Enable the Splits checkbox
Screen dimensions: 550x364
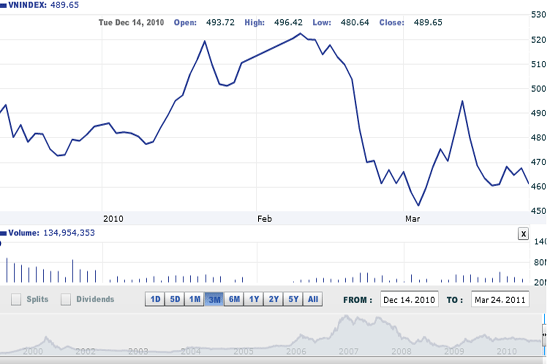pos(16,299)
